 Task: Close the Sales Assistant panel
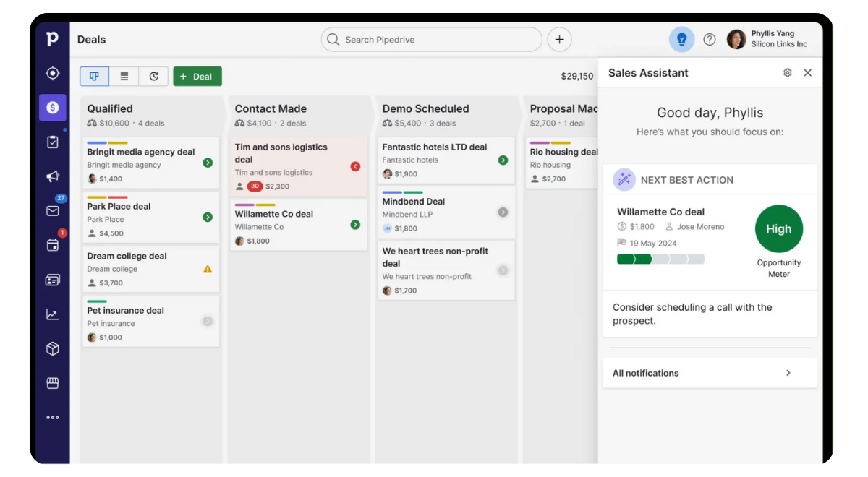(x=808, y=72)
